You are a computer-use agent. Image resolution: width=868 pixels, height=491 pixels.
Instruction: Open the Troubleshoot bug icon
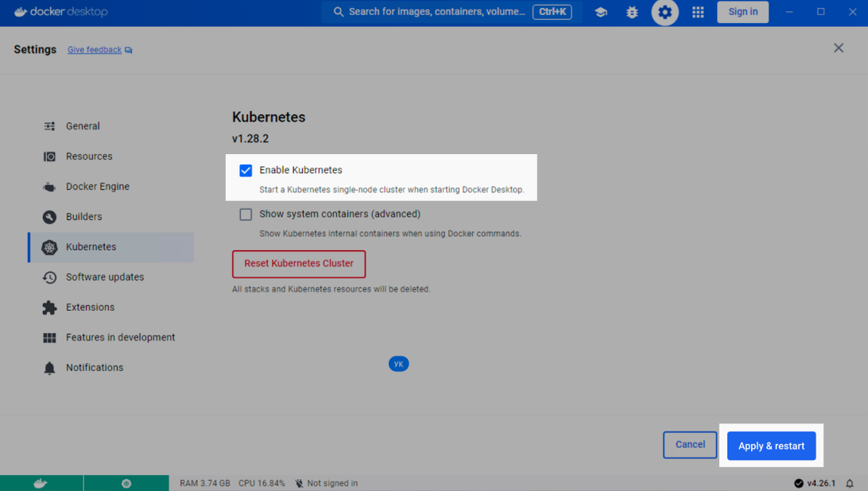[x=632, y=12]
